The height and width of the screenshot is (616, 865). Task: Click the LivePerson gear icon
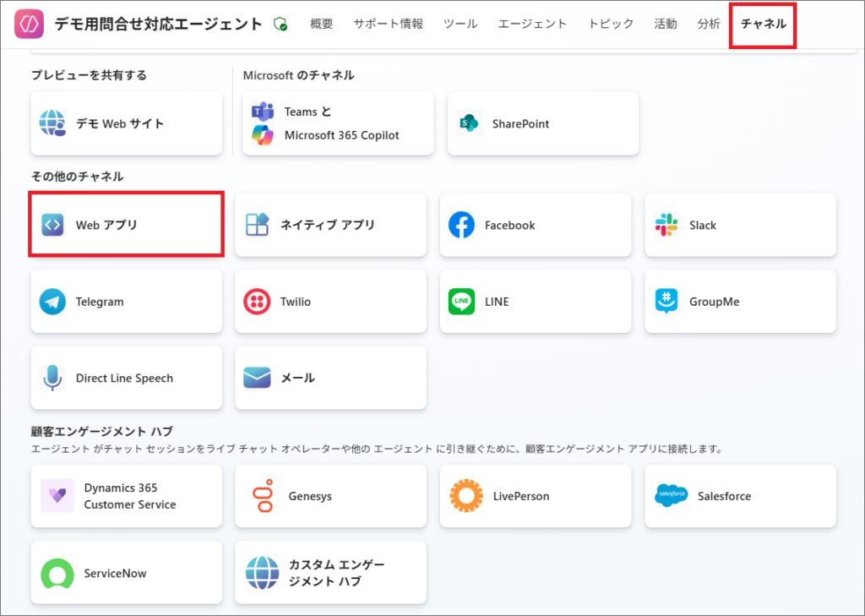(466, 496)
